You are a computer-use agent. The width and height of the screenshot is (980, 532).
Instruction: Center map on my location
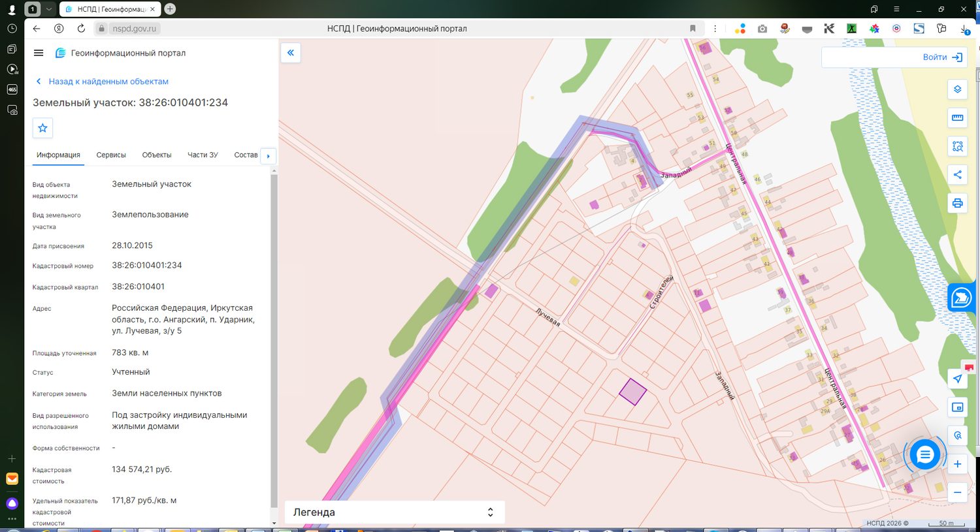pos(957,379)
